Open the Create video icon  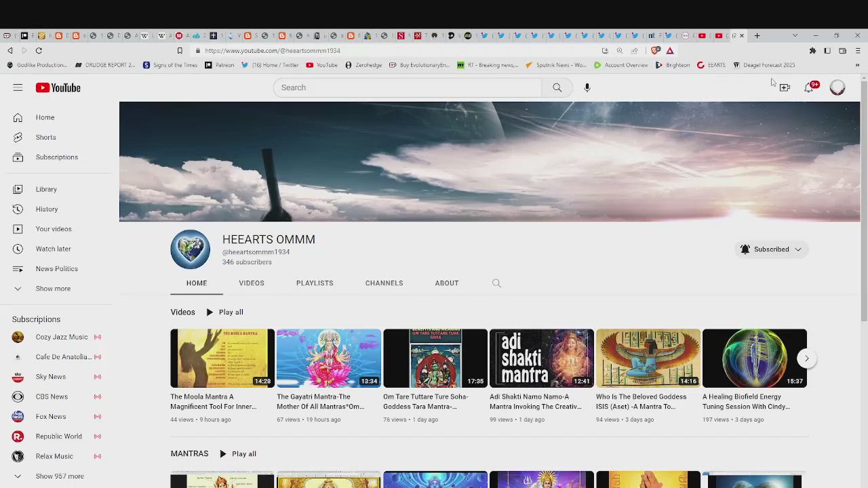[785, 87]
